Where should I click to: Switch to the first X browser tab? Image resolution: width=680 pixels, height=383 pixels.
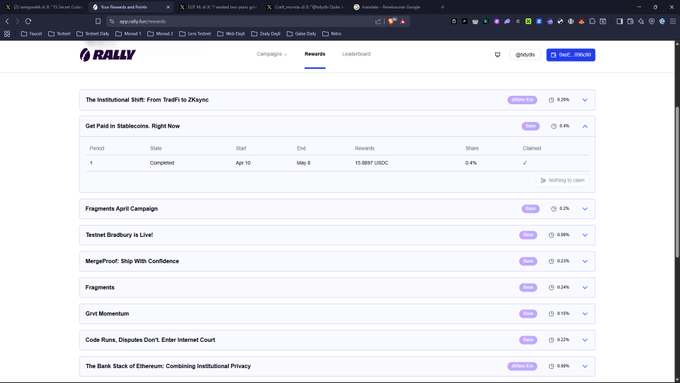43,7
